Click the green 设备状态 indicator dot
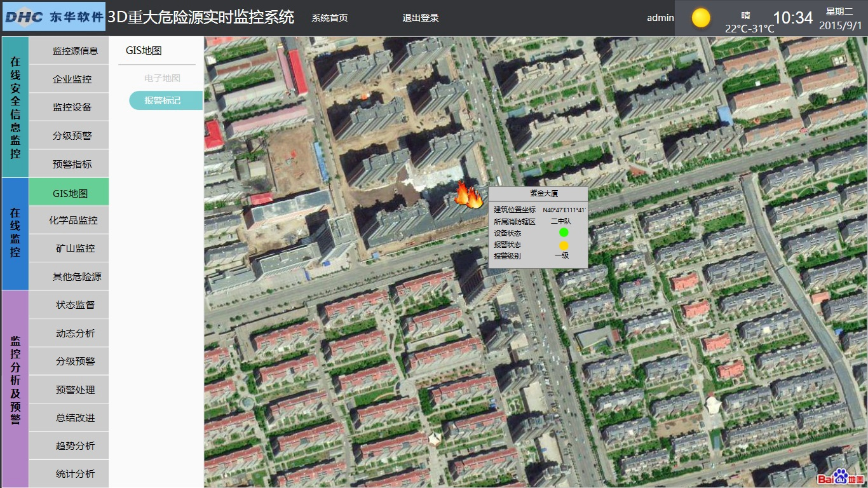 coord(563,233)
